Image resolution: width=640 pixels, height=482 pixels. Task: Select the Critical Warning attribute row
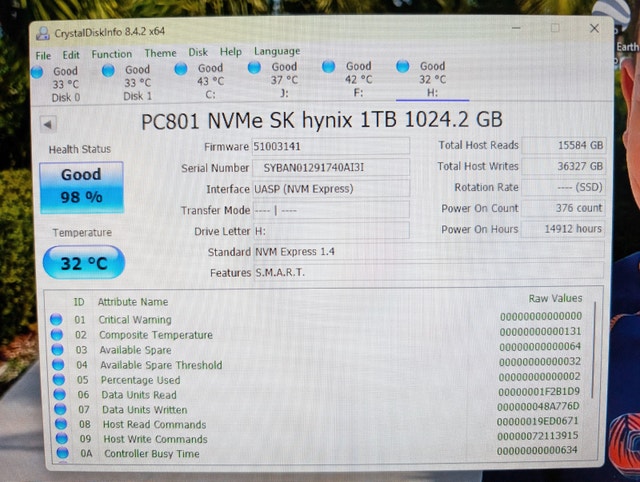316,318
